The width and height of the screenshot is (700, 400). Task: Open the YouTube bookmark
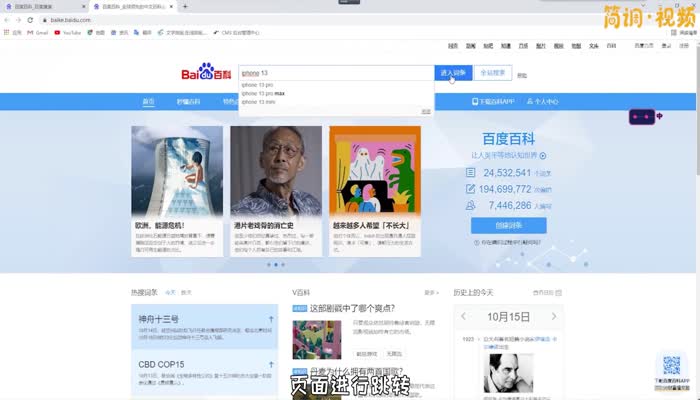68,32
